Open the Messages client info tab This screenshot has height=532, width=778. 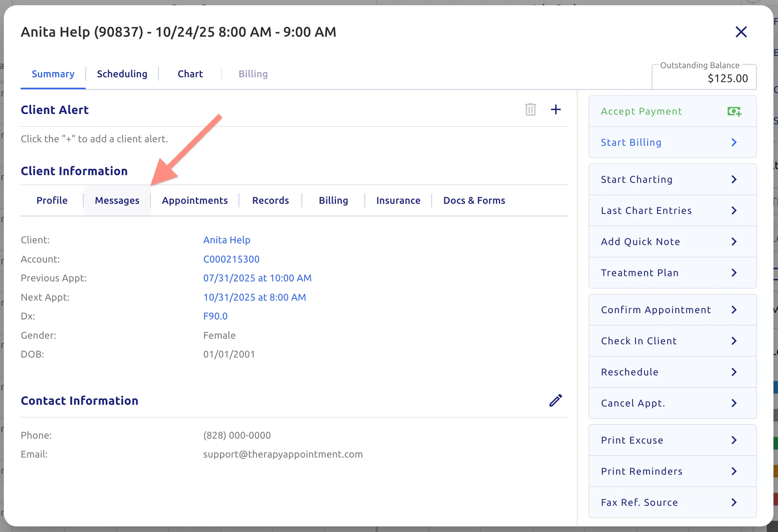pos(117,201)
